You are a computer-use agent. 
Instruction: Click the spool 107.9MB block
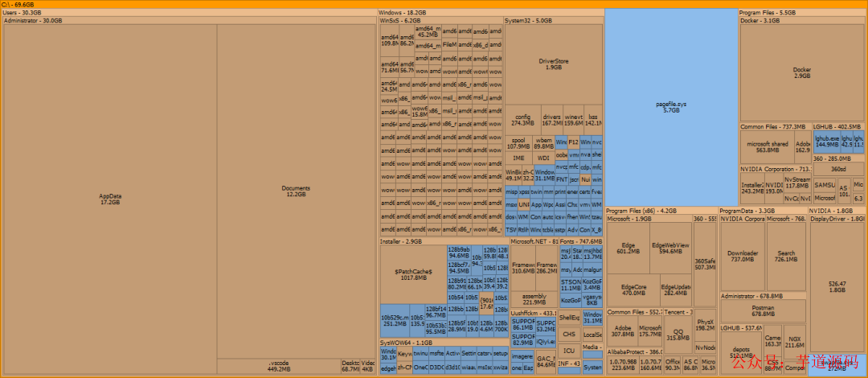click(518, 143)
